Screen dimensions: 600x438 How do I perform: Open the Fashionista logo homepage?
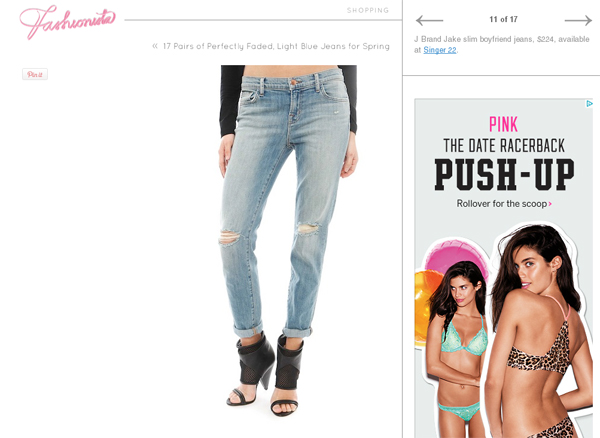coord(67,22)
